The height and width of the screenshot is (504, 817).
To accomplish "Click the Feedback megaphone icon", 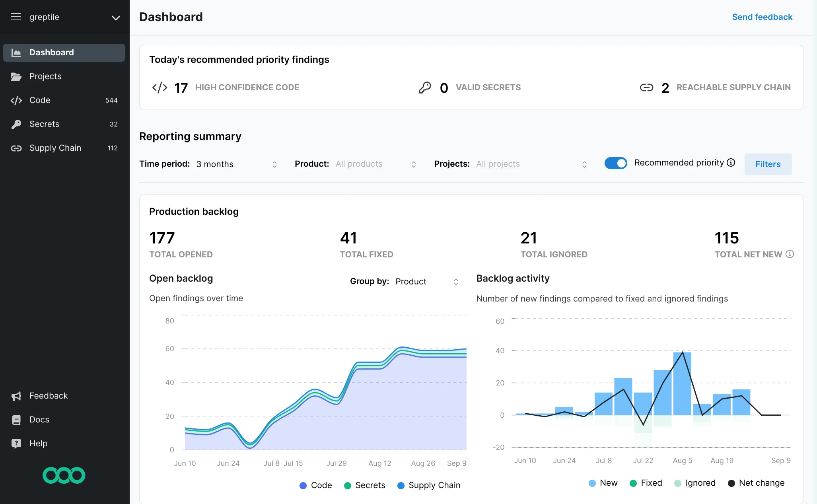I will click(16, 396).
